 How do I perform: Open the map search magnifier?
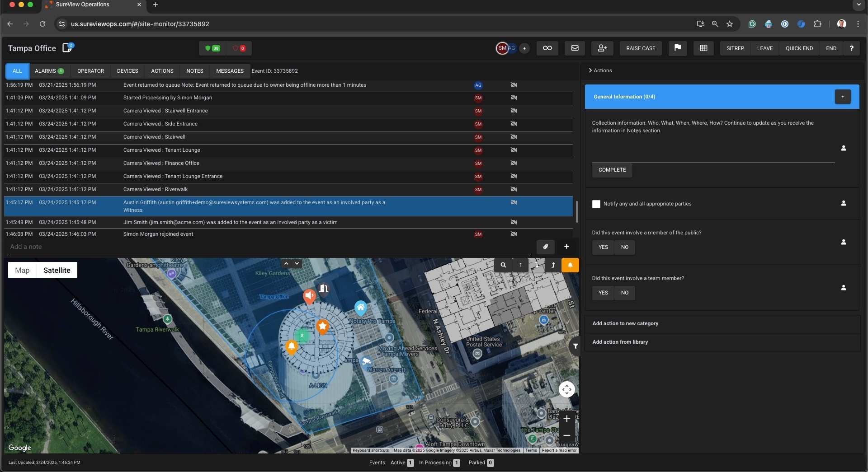[x=503, y=265]
